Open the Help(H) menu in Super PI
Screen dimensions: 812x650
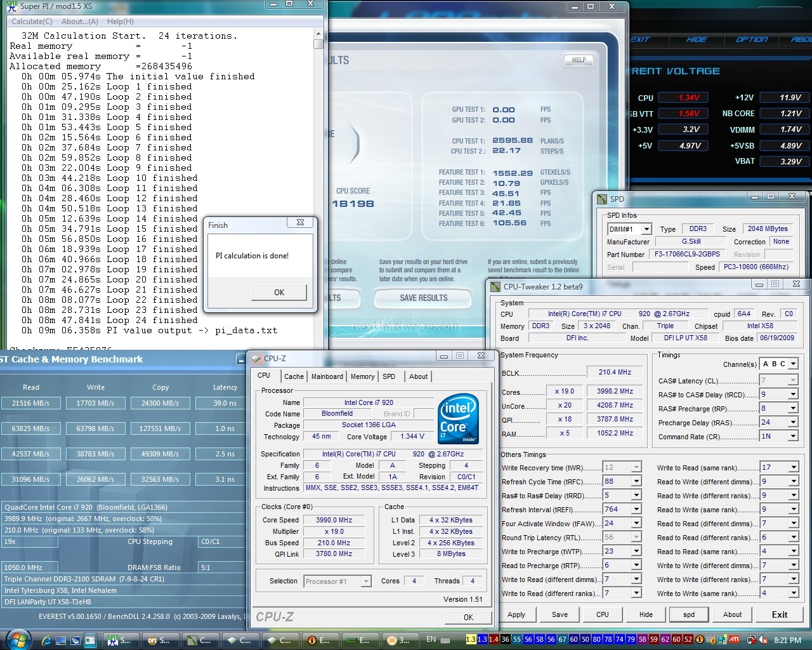click(x=120, y=22)
